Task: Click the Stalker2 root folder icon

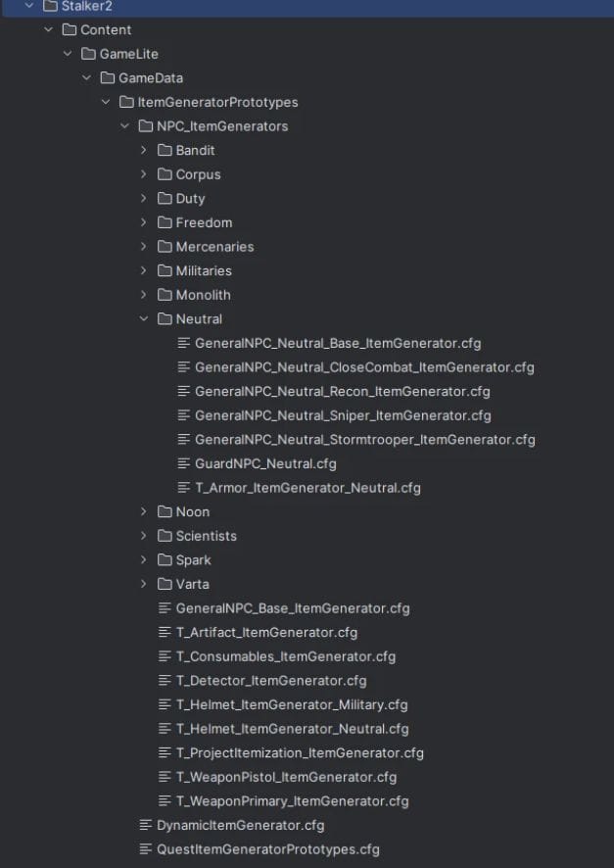Action: [x=50, y=6]
